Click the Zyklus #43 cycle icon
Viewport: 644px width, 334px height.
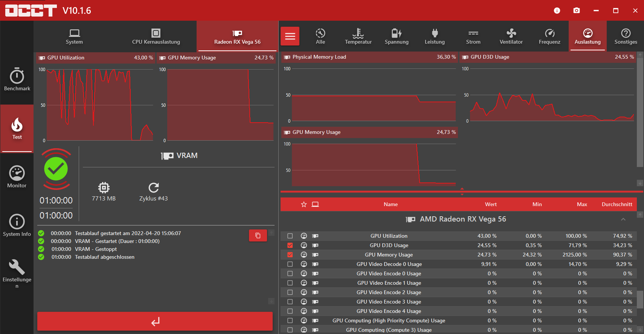[x=154, y=187]
